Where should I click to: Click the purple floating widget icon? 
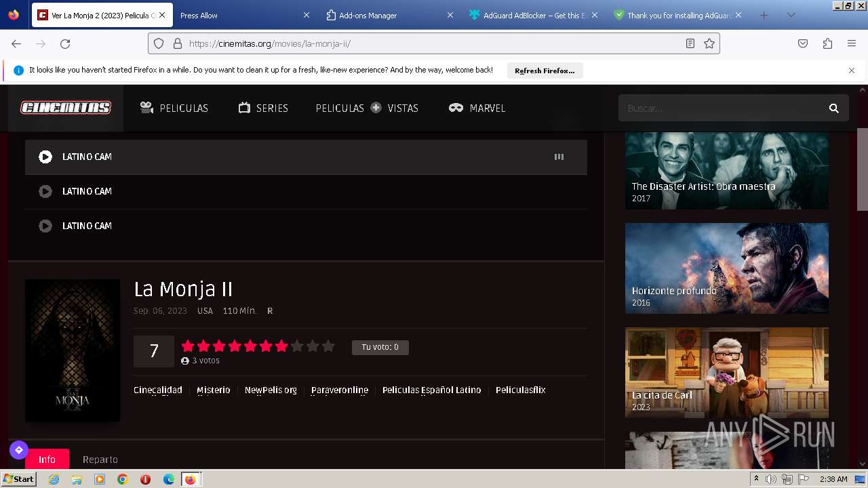coord(18,450)
